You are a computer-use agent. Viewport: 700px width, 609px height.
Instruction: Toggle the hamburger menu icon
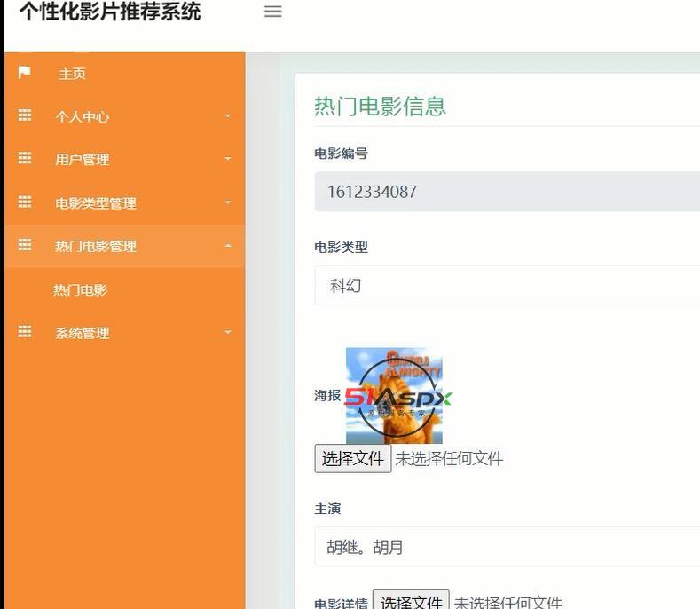tap(272, 12)
